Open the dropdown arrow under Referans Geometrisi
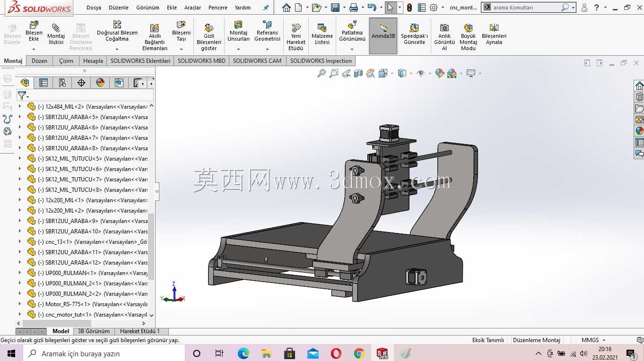The height and width of the screenshot is (361, 644). [267, 49]
